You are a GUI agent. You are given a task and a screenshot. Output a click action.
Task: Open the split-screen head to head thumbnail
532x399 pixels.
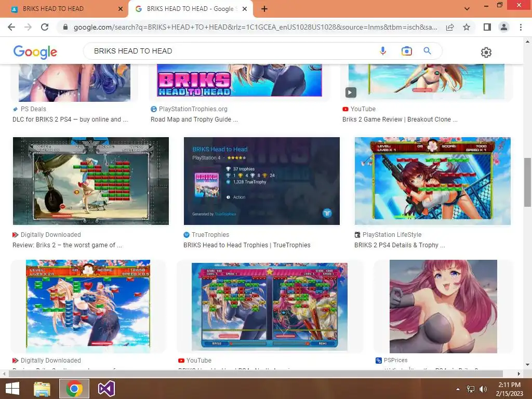pos(270,307)
